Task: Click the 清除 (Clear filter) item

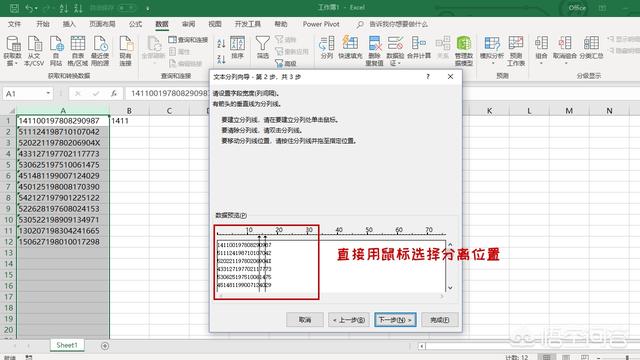Action: (285, 40)
